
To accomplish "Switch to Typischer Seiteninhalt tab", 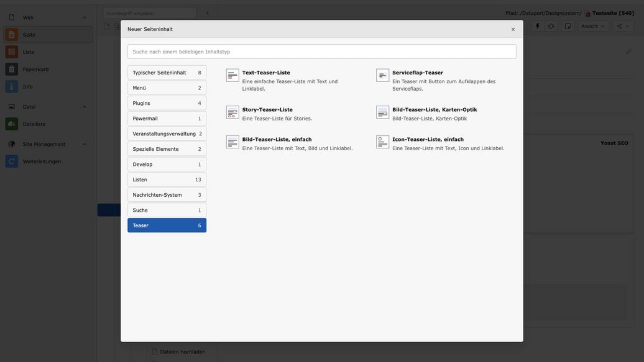I will click(167, 73).
